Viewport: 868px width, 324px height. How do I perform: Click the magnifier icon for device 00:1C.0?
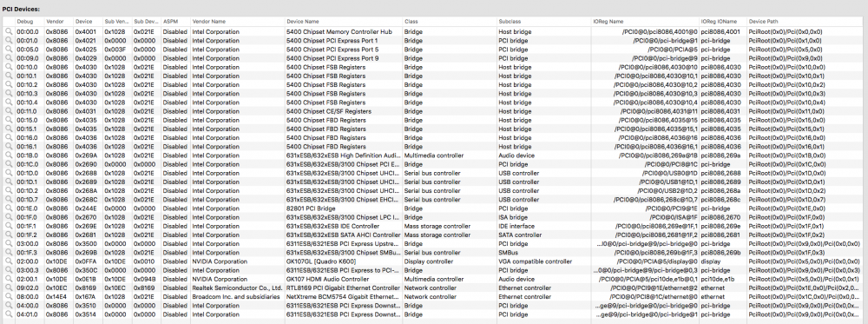9,164
